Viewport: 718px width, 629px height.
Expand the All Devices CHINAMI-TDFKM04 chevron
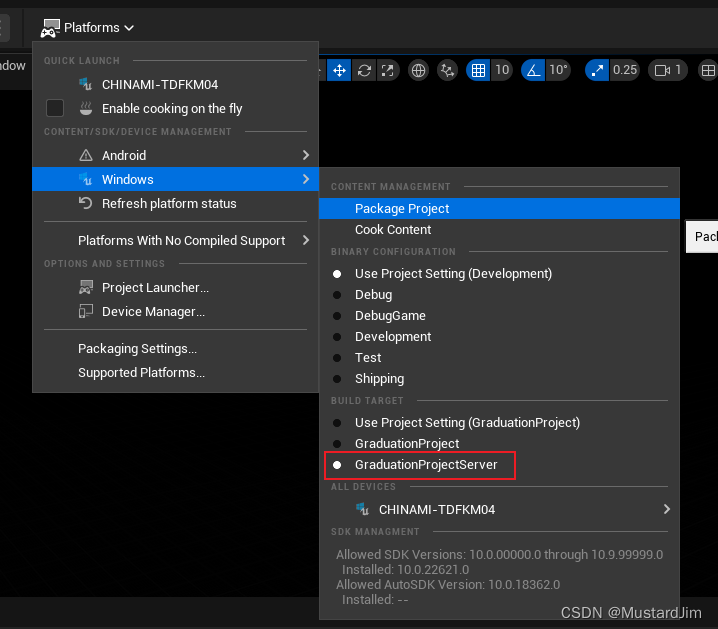[x=667, y=509]
